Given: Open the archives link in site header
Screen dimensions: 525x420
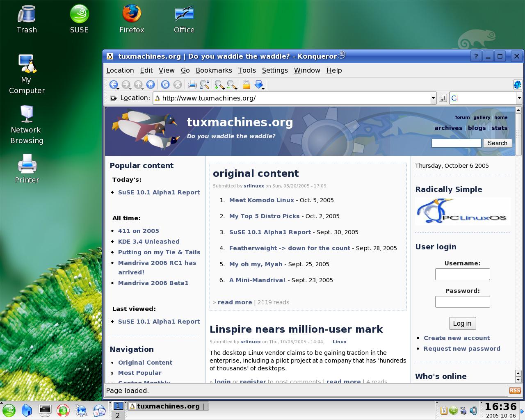Looking at the screenshot, I should tap(448, 128).
